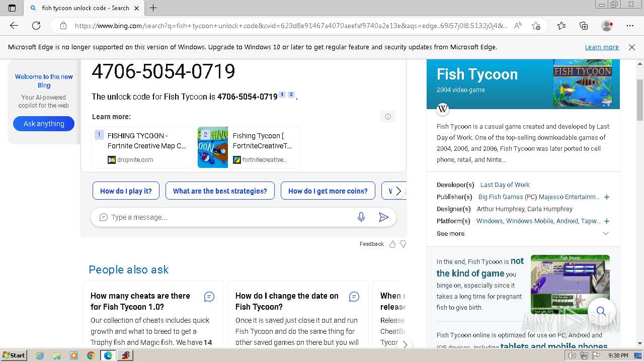The height and width of the screenshot is (362, 644).
Task: Refresh the current page
Action: [x=36, y=26]
